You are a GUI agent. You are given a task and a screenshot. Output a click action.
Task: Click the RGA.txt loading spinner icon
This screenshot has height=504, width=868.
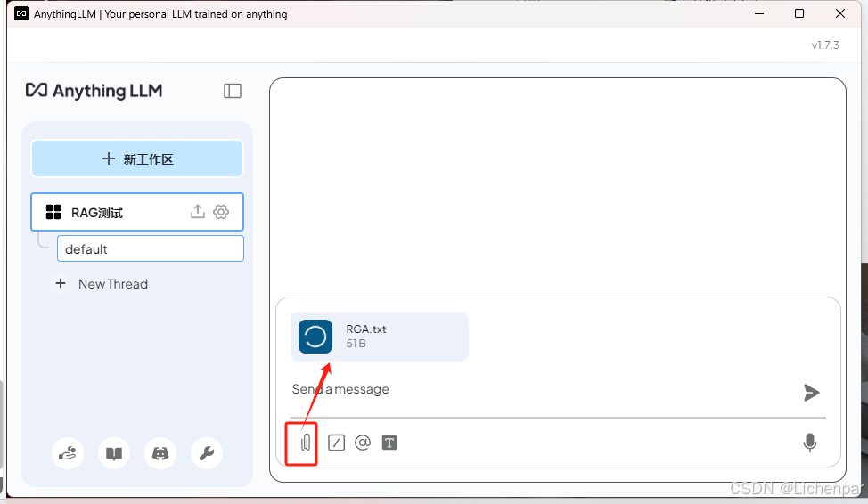[x=315, y=337]
